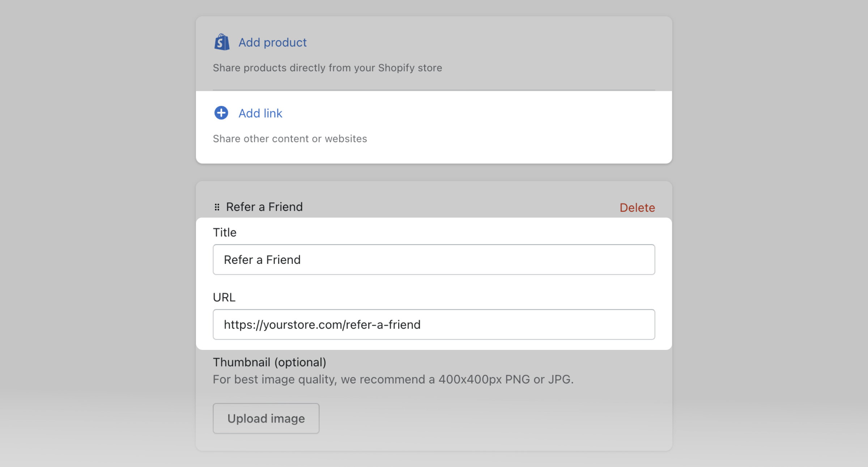Click the URL field label

click(x=224, y=297)
